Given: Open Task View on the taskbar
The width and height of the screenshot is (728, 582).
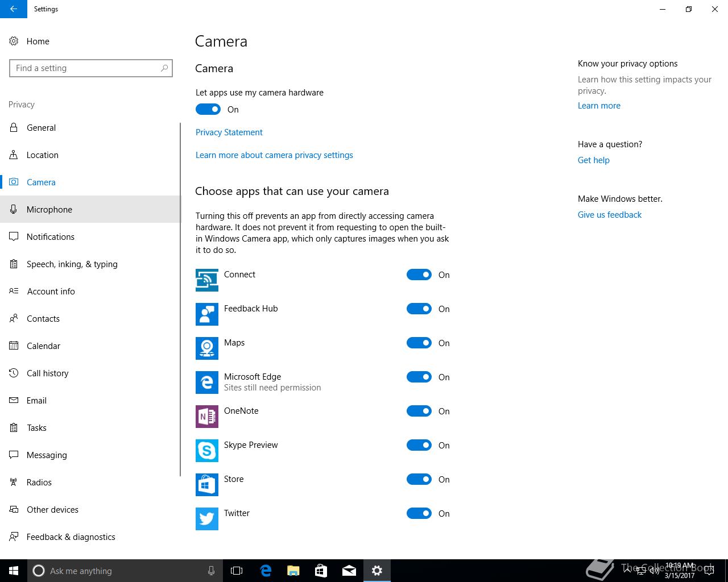Looking at the screenshot, I should [x=237, y=571].
